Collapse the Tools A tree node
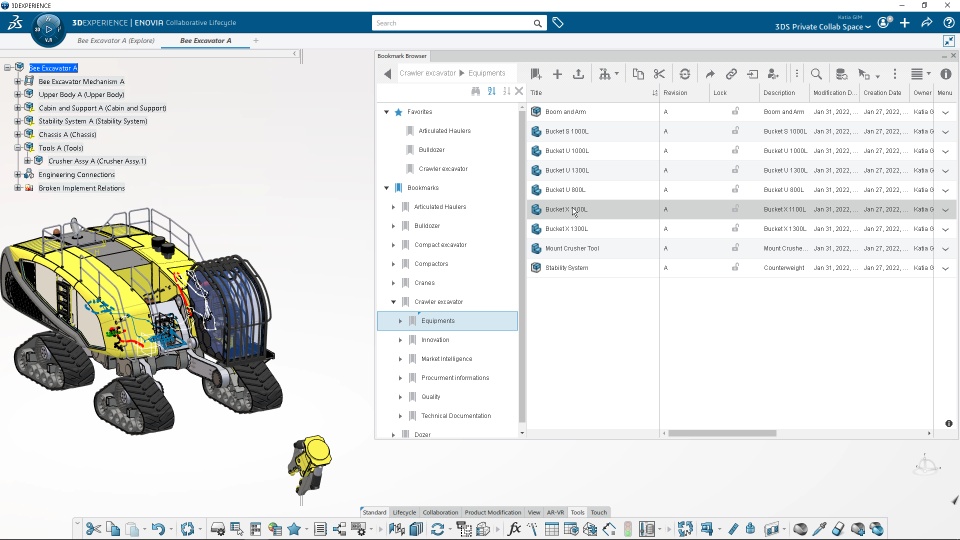Viewport: 960px width, 540px height. (x=18, y=148)
